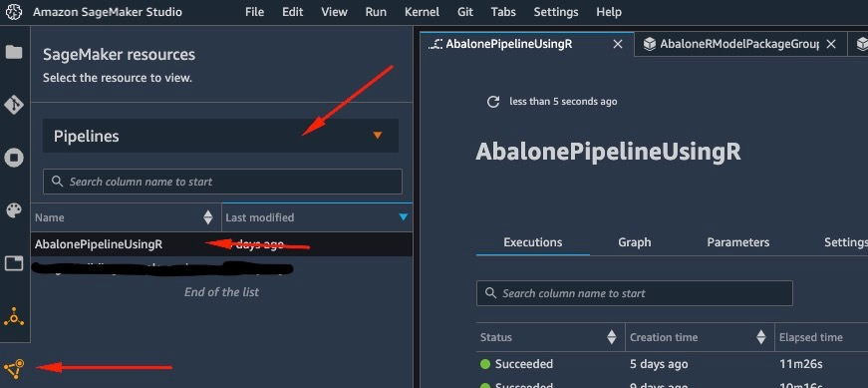
Task: Open the SageMaker resources sidebar icon
Action: click(x=14, y=369)
